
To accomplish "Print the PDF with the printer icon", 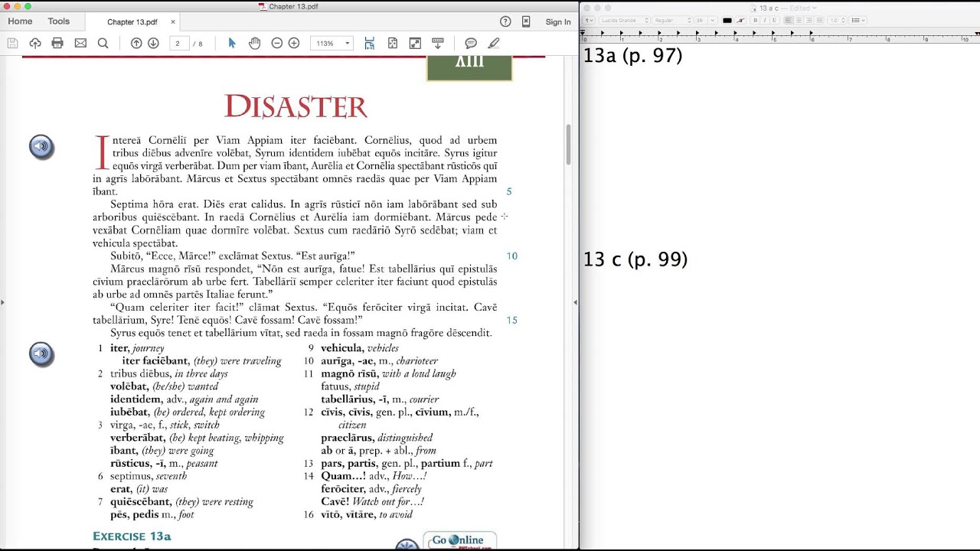I will pos(57,44).
